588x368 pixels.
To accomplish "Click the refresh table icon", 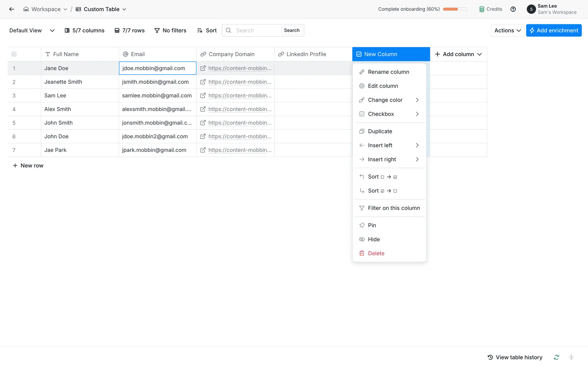I will (x=556, y=357).
